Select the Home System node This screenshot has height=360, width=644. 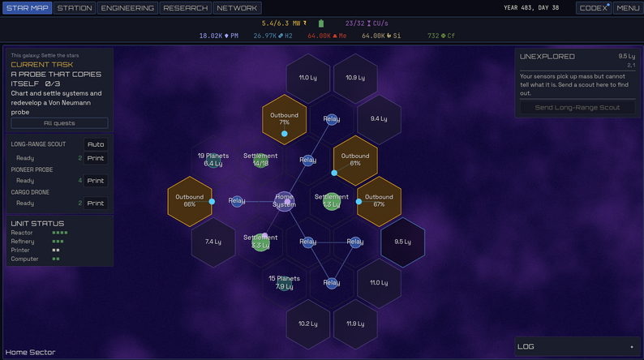pos(284,201)
